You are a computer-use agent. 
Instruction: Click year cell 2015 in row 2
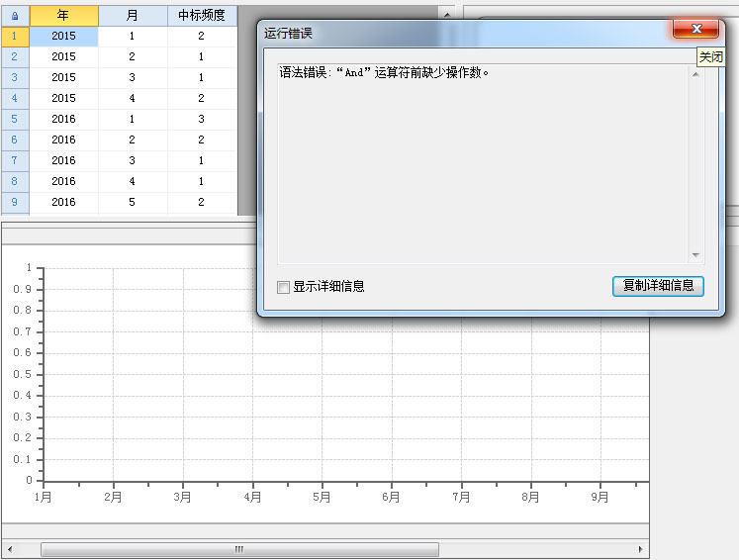tap(63, 57)
